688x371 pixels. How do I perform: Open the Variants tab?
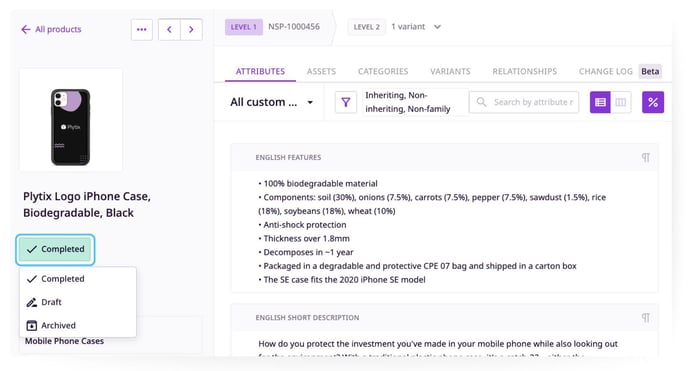(450, 71)
